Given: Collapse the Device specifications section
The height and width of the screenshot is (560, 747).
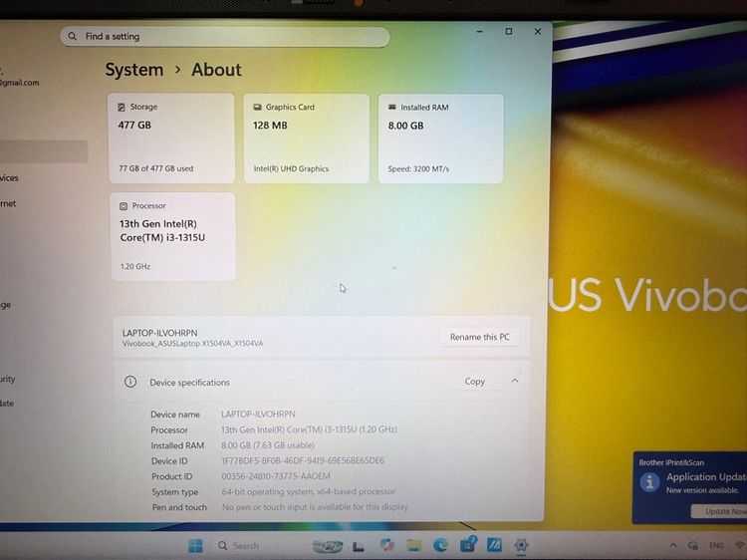Looking at the screenshot, I should tap(515, 381).
